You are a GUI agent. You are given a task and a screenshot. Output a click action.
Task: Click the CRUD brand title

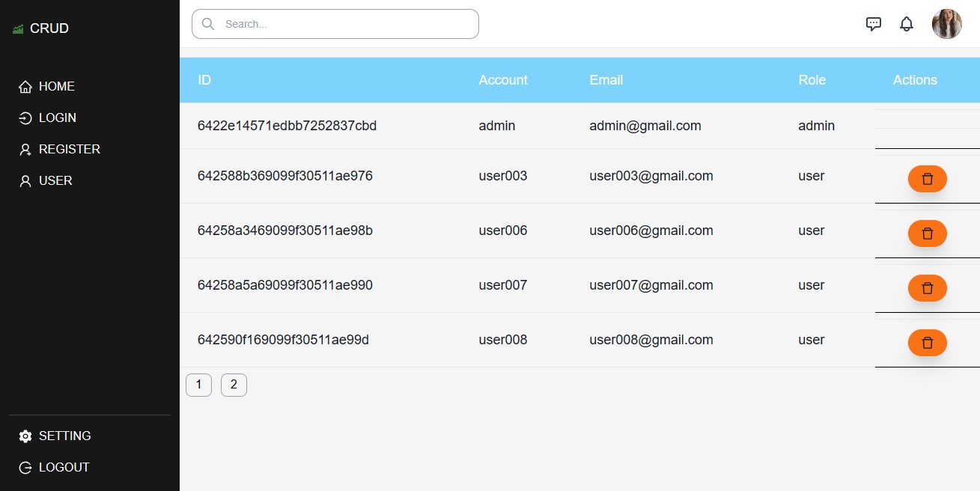49,28
